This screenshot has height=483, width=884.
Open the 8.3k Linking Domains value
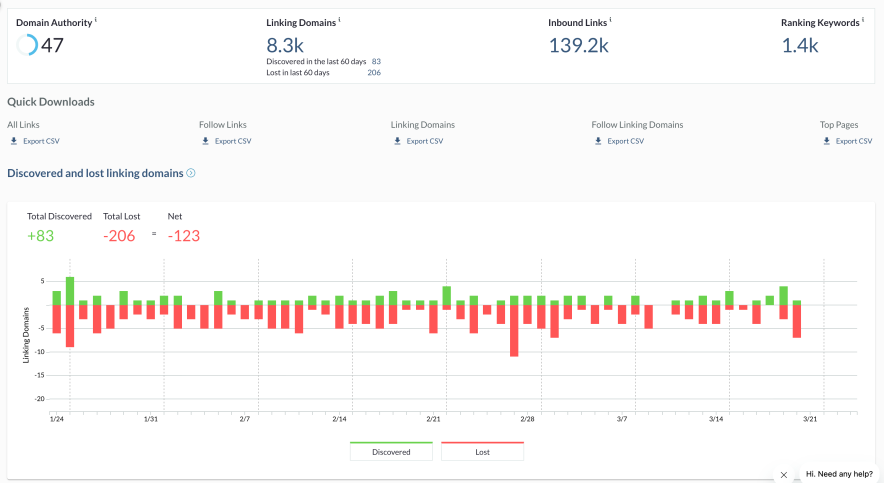click(285, 45)
